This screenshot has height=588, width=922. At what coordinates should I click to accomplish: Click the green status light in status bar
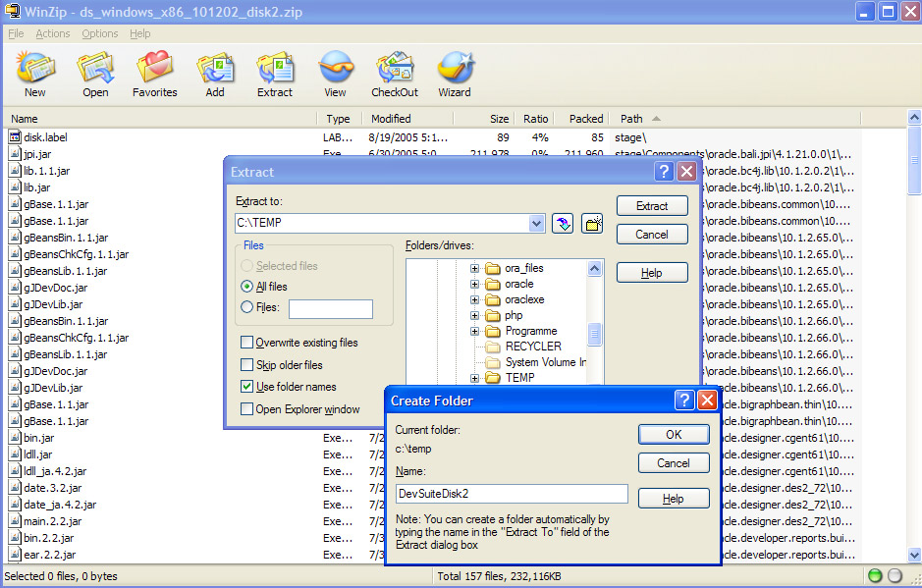(875, 575)
